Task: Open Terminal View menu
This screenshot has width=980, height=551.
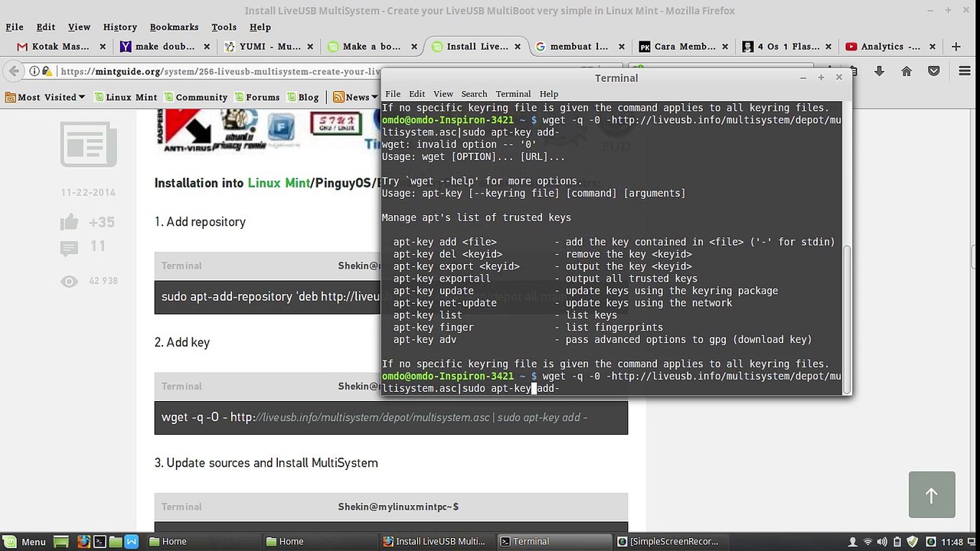Action: pyautogui.click(x=443, y=93)
